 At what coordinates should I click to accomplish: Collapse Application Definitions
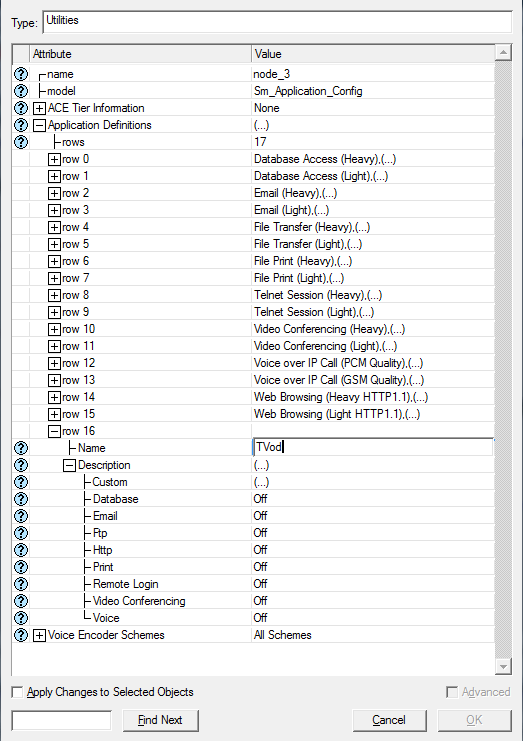pos(40,126)
